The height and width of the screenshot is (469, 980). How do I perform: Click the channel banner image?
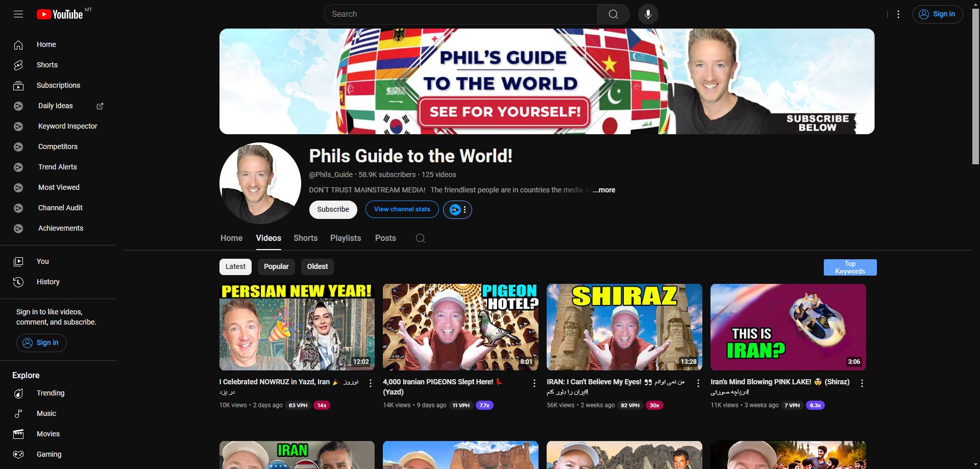tap(547, 82)
